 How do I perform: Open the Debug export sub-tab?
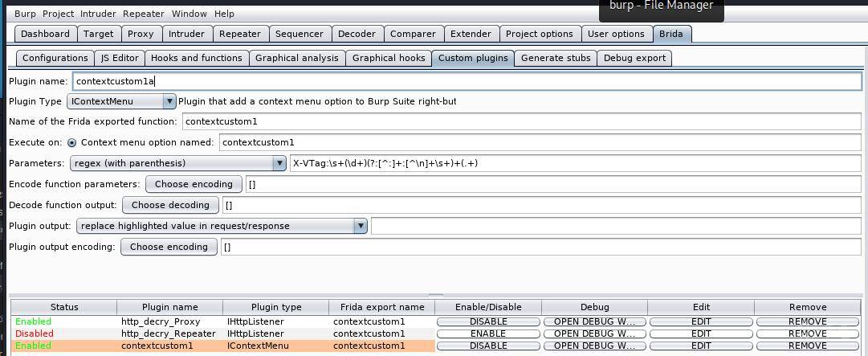click(634, 58)
